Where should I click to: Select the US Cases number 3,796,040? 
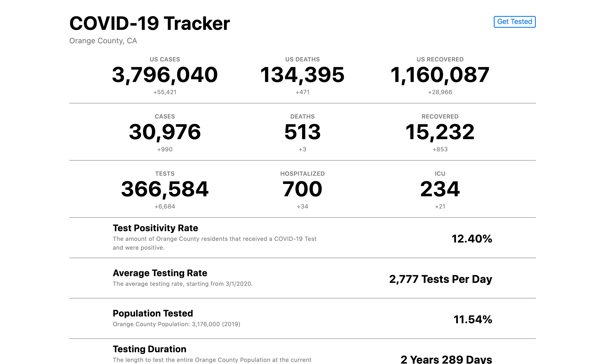[165, 75]
